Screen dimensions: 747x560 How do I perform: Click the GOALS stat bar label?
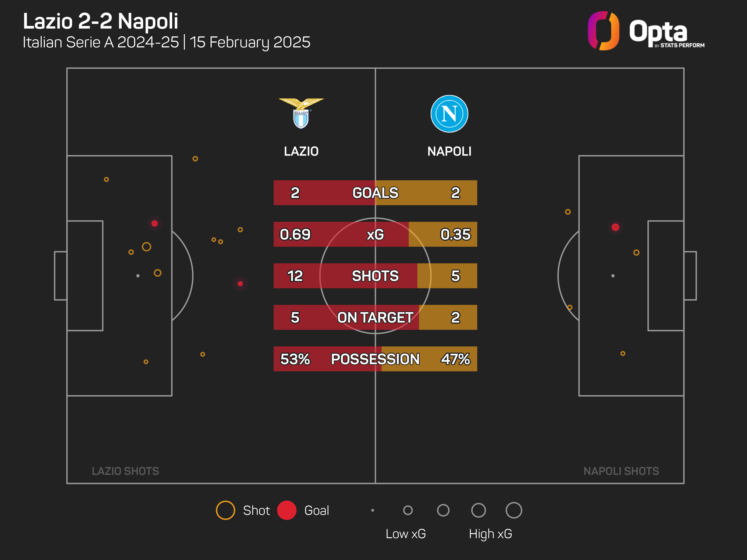375,193
